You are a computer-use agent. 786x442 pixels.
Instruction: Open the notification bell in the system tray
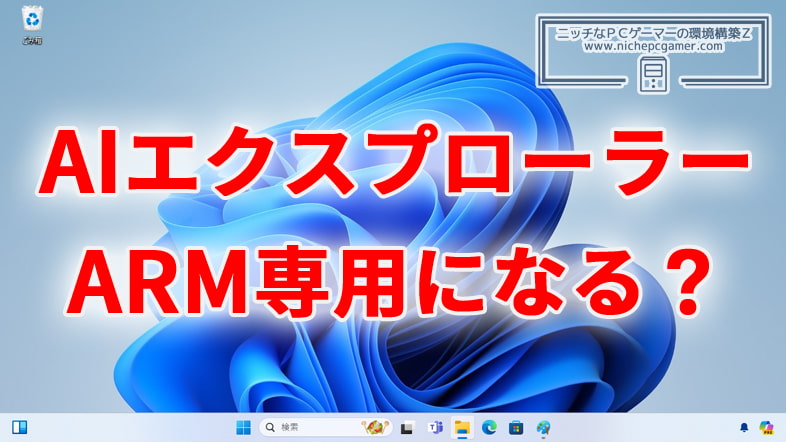pyautogui.click(x=744, y=427)
